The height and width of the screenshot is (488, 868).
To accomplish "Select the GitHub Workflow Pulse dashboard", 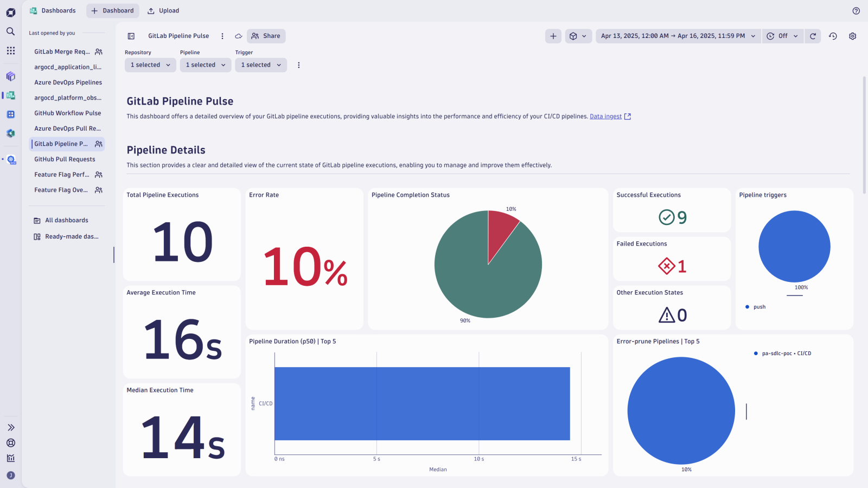I will coord(67,113).
